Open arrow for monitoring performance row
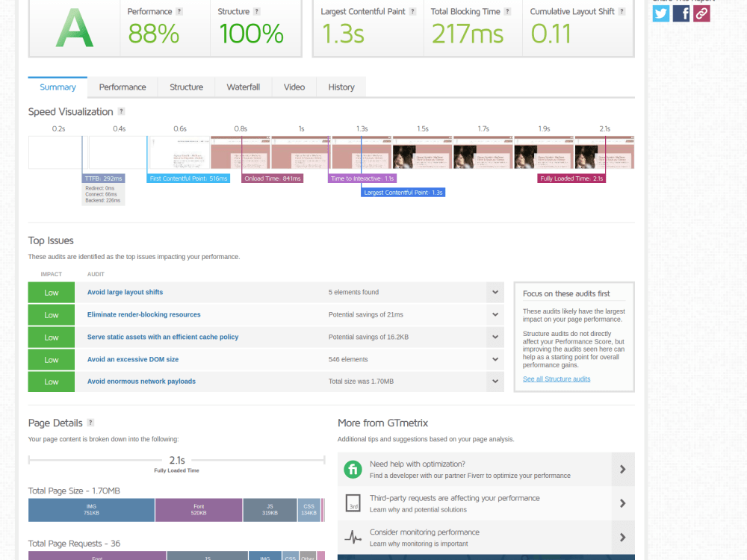Viewport: 747px width, 560px height. (623, 537)
